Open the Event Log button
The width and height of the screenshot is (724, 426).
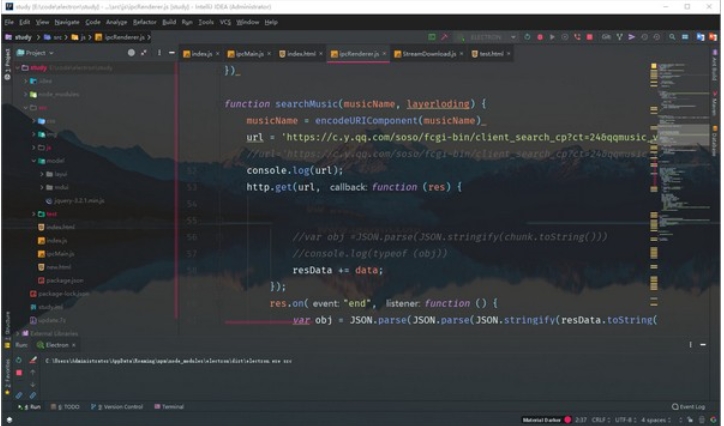pyautogui.click(x=688, y=407)
